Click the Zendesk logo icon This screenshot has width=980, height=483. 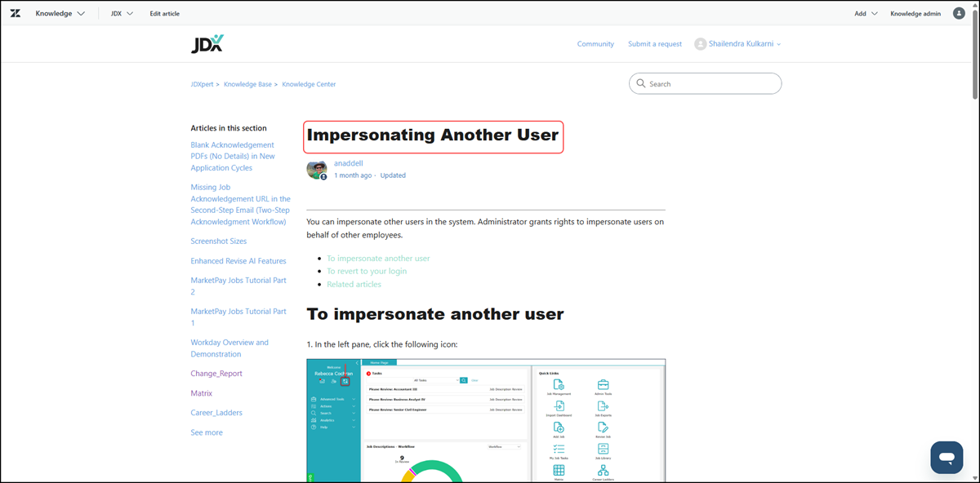pyautogui.click(x=16, y=14)
